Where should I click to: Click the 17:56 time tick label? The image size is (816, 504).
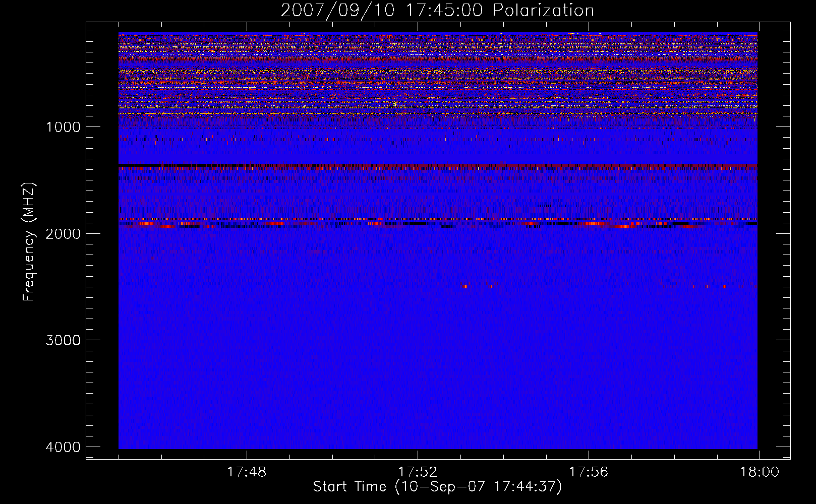(589, 472)
